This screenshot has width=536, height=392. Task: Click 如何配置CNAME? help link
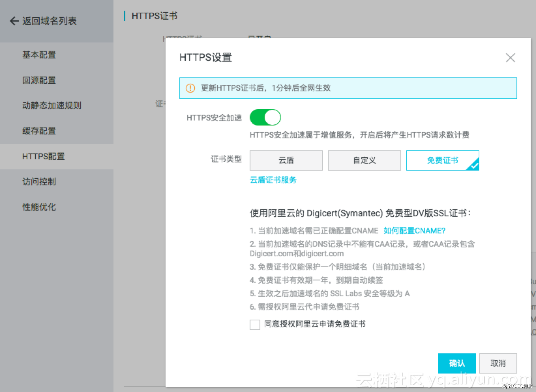(x=414, y=230)
